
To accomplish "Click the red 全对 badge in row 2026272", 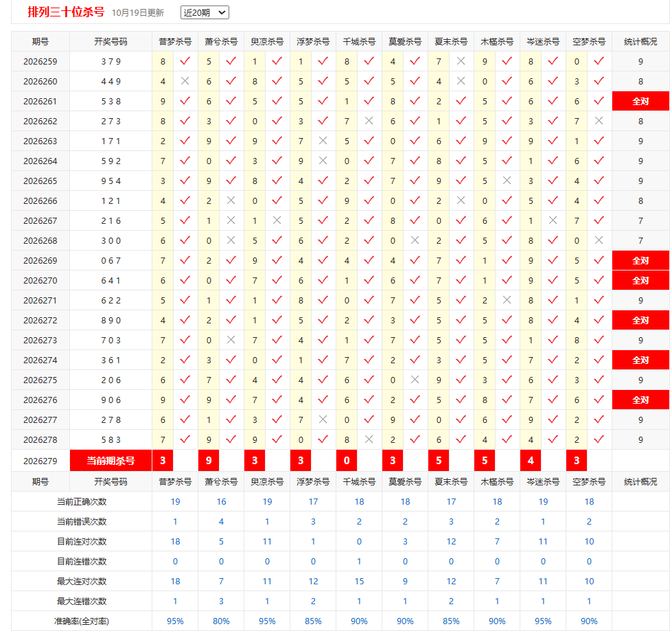I will 640,320.
